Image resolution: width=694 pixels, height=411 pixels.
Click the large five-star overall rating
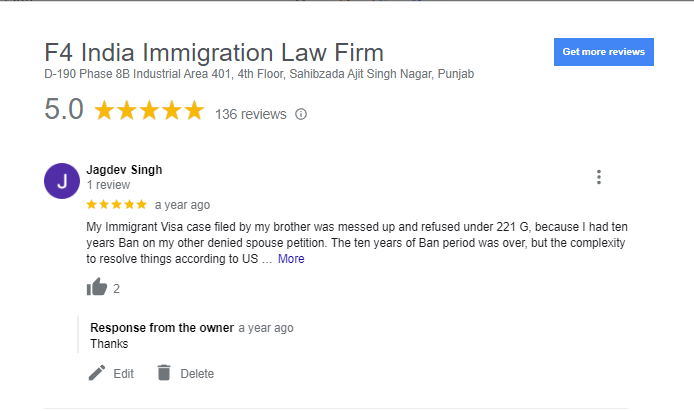(x=149, y=110)
